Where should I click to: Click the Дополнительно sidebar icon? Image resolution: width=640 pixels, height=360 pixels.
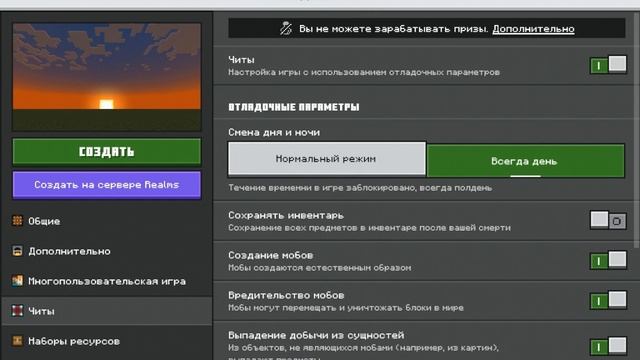click(17, 251)
